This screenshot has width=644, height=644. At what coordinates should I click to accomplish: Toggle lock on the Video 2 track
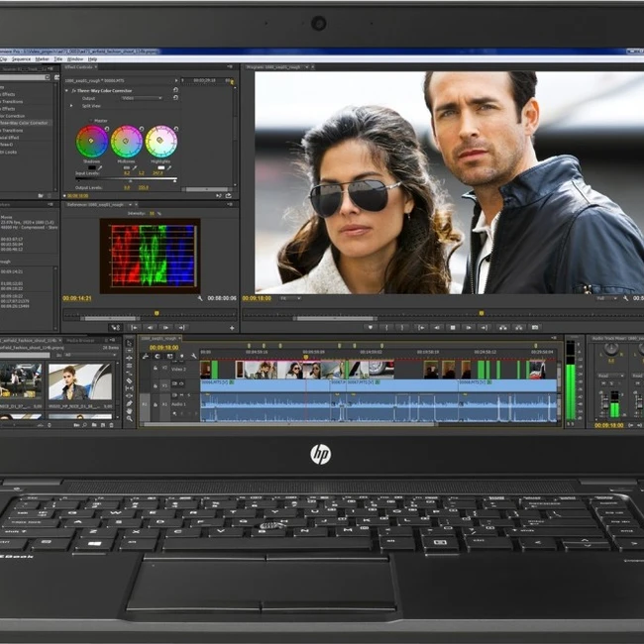click(156, 368)
